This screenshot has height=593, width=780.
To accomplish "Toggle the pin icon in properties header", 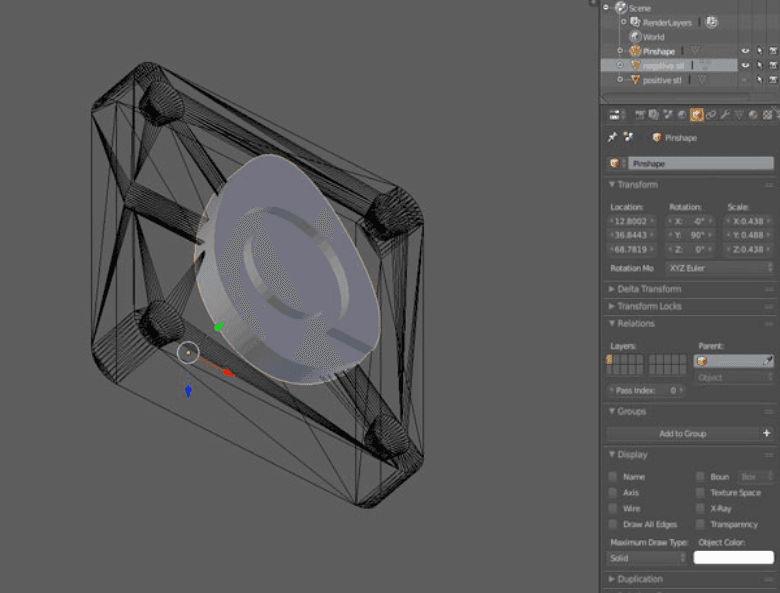I will pos(613,138).
